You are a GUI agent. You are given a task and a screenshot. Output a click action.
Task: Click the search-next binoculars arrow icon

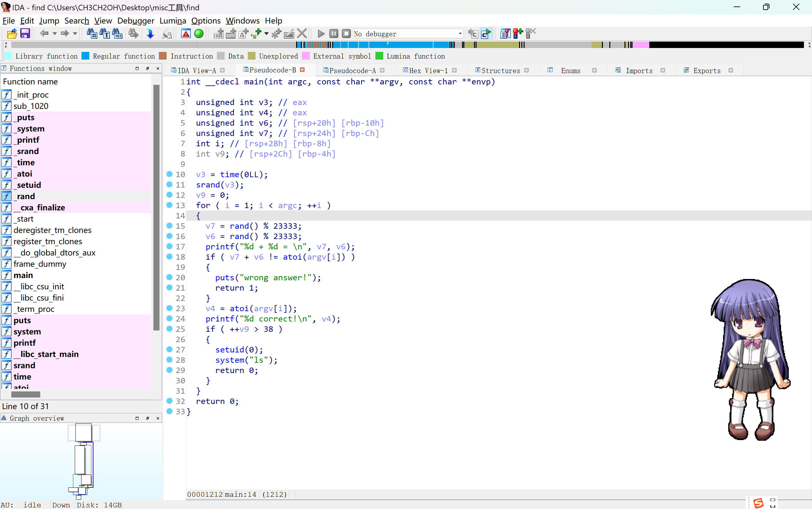pyautogui.click(x=133, y=34)
